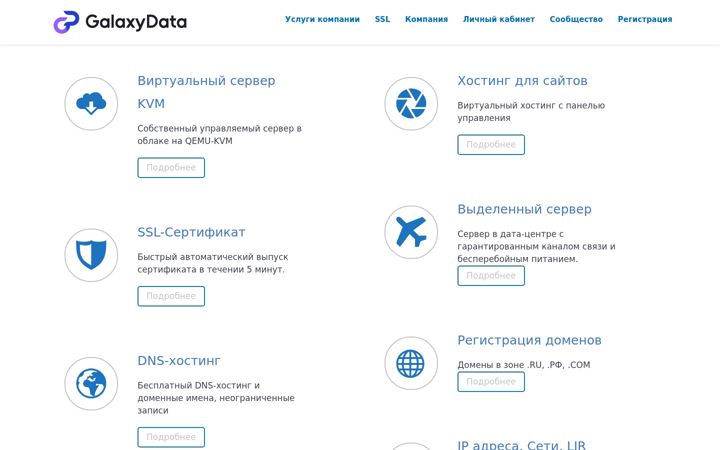720x450 pixels.
Task: Open the Хостинг для сайтов heading
Action: click(522, 81)
